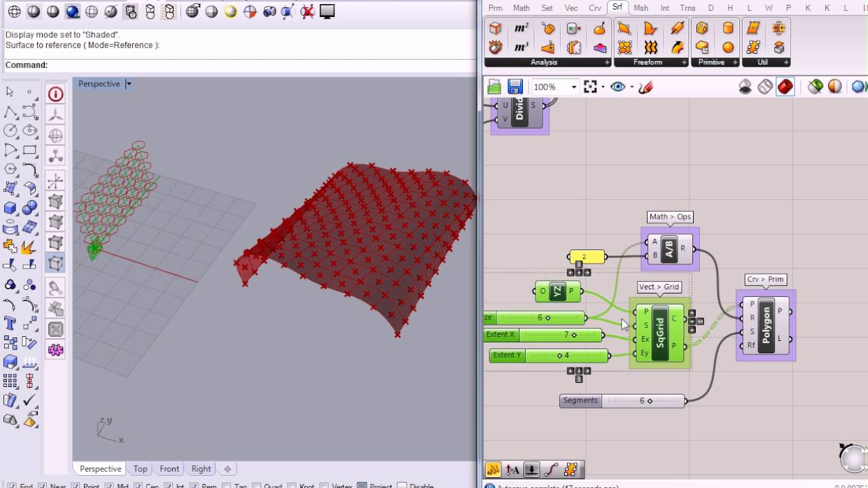The height and width of the screenshot is (488, 868).
Task: Click the Zoom Extents icon in Grasshopper toolbar
Action: click(591, 87)
